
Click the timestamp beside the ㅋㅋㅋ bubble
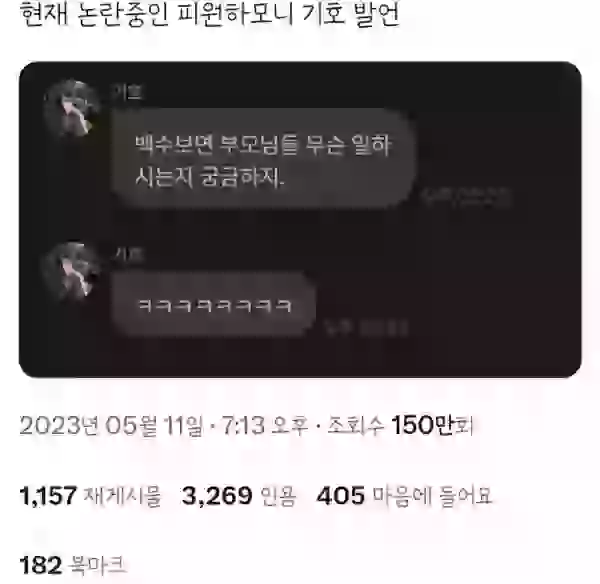tap(366, 328)
